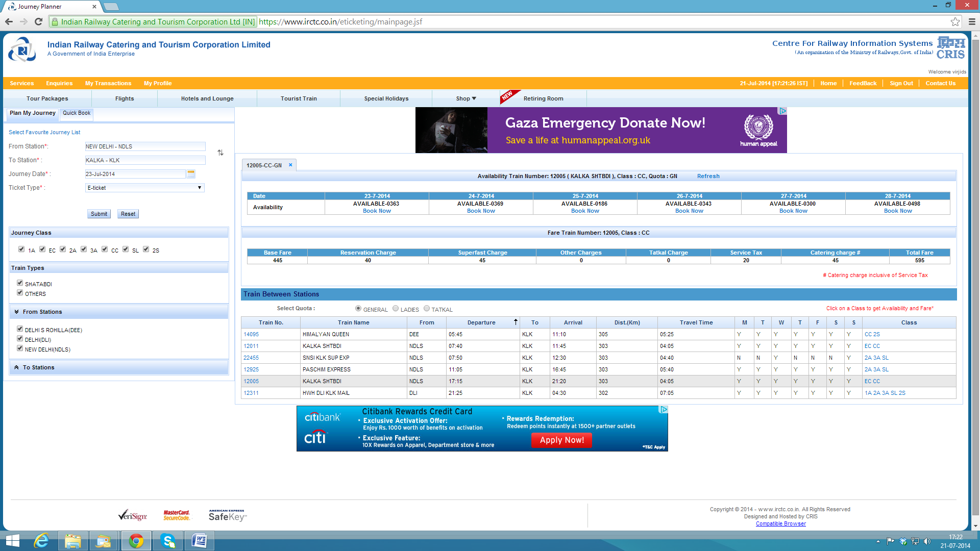Click the Submit button

pyautogui.click(x=99, y=214)
